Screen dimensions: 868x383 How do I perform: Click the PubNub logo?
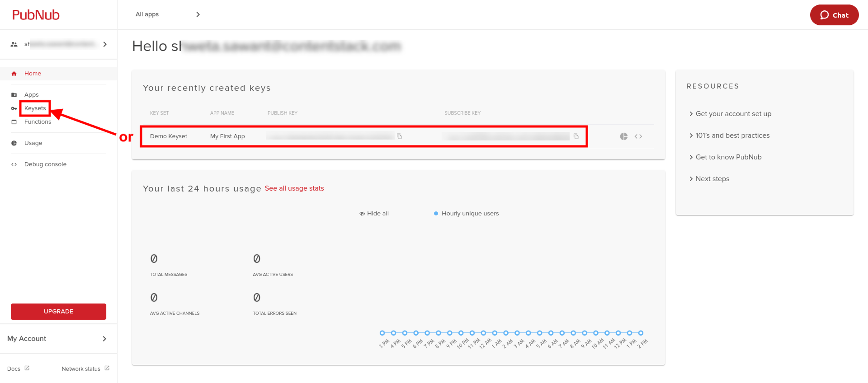click(36, 15)
